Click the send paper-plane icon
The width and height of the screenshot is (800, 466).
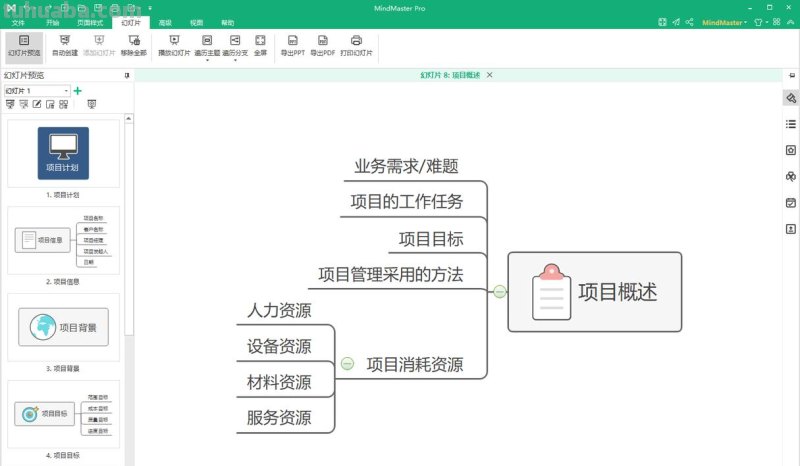(x=676, y=22)
